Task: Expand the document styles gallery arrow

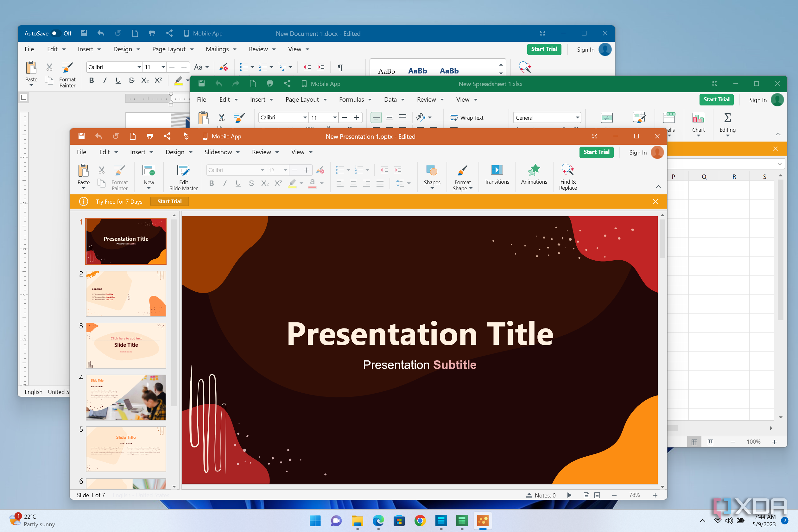Action: (501, 73)
